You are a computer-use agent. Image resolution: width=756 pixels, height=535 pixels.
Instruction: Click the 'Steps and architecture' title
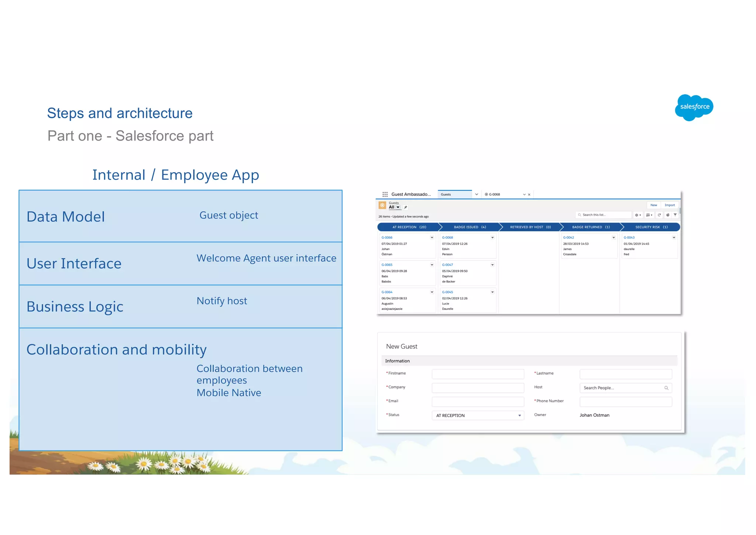pos(120,113)
